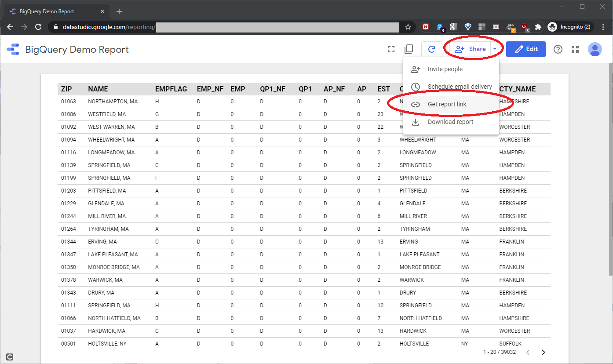Image resolution: width=613 pixels, height=364 pixels.
Task: Bookmark page with the star icon
Action: pyautogui.click(x=408, y=27)
